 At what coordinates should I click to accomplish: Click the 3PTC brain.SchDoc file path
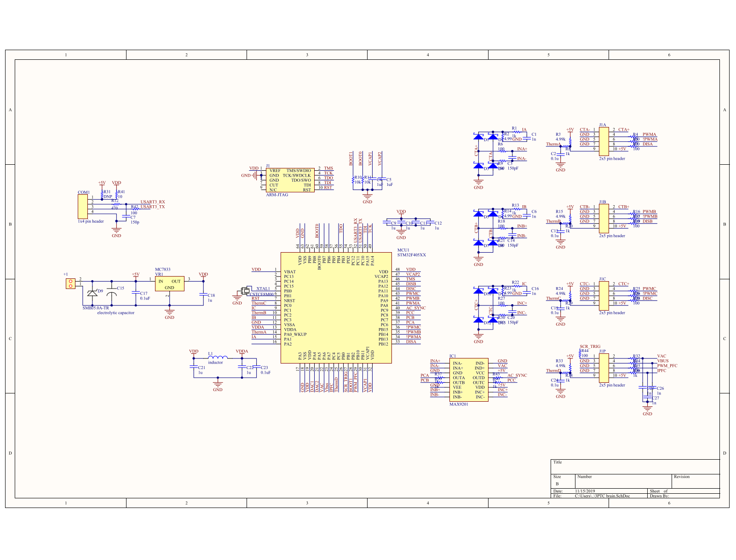603,496
